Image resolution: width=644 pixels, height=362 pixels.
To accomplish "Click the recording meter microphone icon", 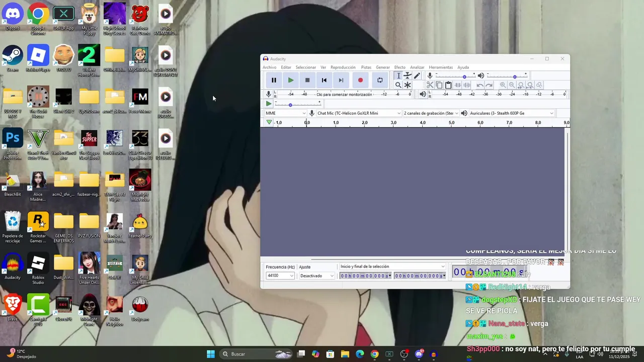I will coord(269,94).
